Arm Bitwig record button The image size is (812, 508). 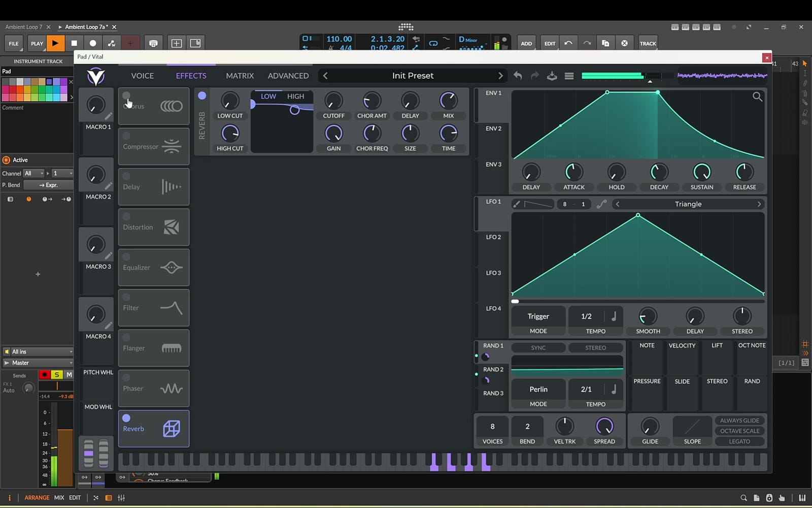point(93,43)
